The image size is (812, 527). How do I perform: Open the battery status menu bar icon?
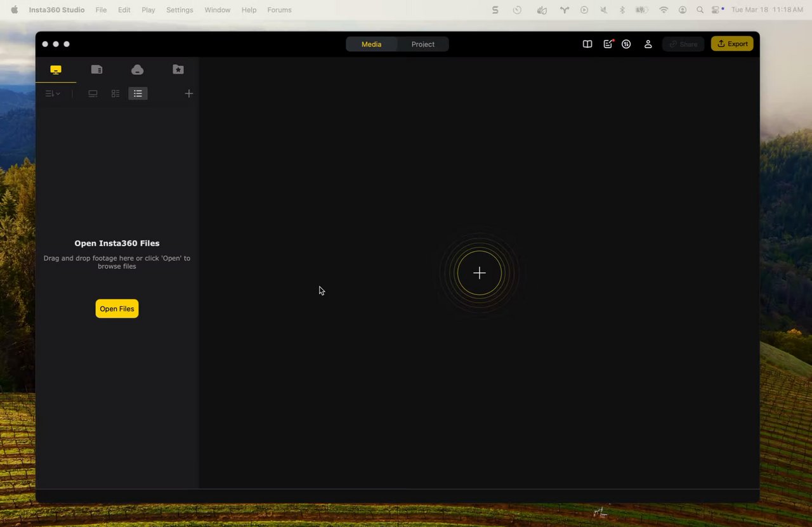642,10
